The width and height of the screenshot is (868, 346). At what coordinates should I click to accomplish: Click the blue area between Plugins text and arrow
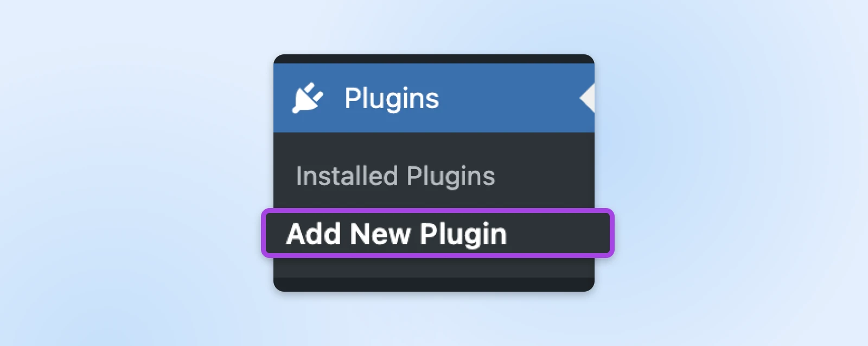[509, 98]
